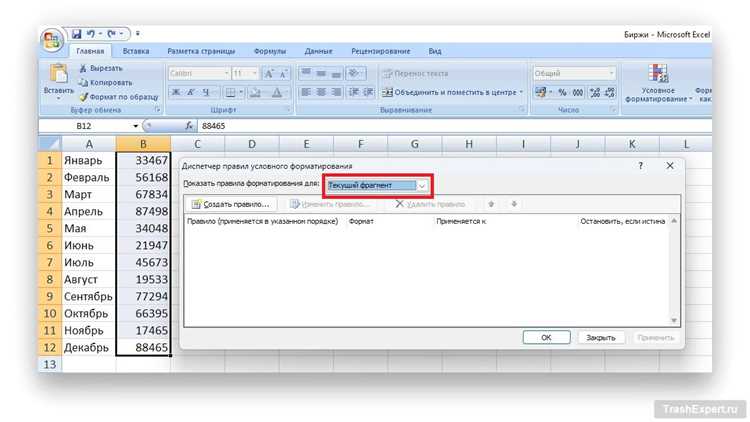Click Формат по образцу format painter

coord(119,97)
